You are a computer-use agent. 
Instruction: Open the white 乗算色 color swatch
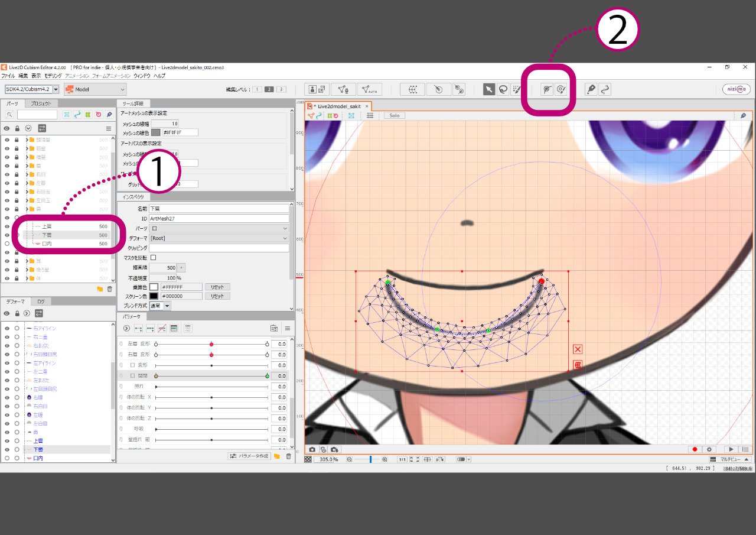tap(154, 287)
